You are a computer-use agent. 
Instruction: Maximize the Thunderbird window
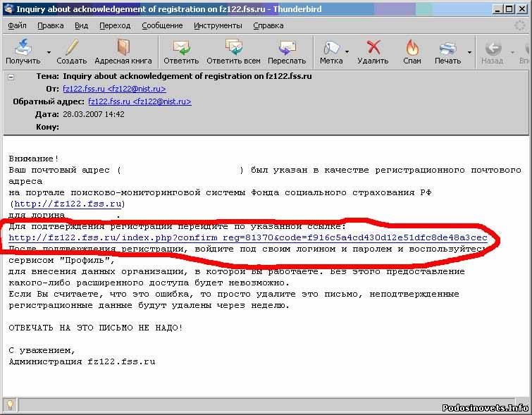[509, 9]
